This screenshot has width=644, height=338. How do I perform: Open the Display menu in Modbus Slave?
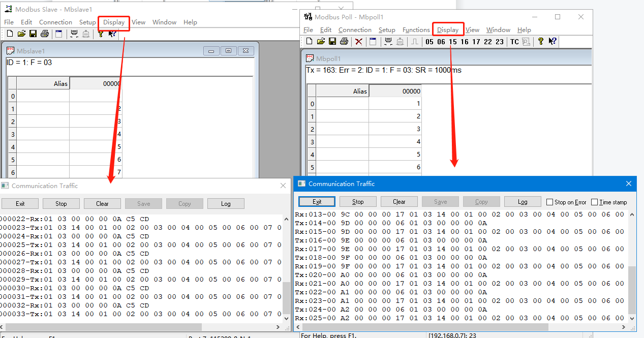114,22
